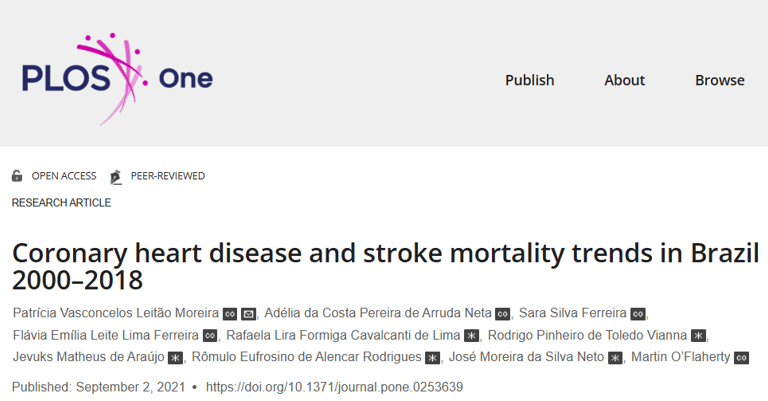Click the contribution icon after Adélia Arruda Neta
768x401 pixels.
coord(502,313)
